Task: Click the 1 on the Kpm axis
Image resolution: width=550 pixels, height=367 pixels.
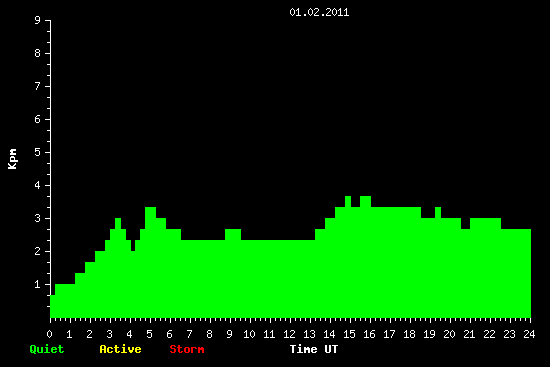Action: coord(38,284)
